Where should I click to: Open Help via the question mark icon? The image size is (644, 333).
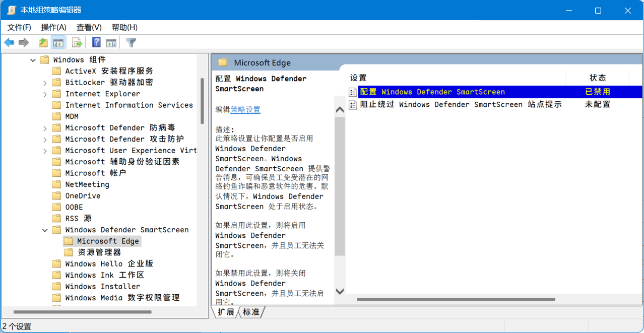pos(97,43)
